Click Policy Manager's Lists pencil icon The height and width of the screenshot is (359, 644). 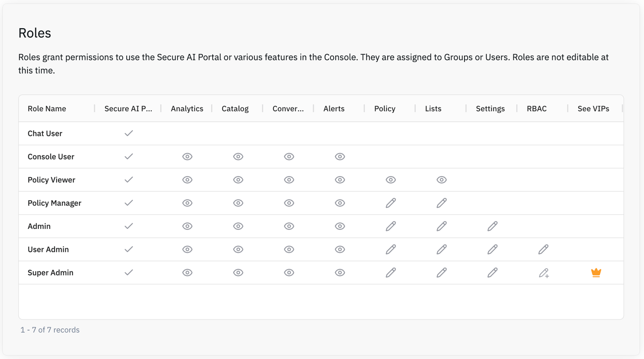click(441, 203)
